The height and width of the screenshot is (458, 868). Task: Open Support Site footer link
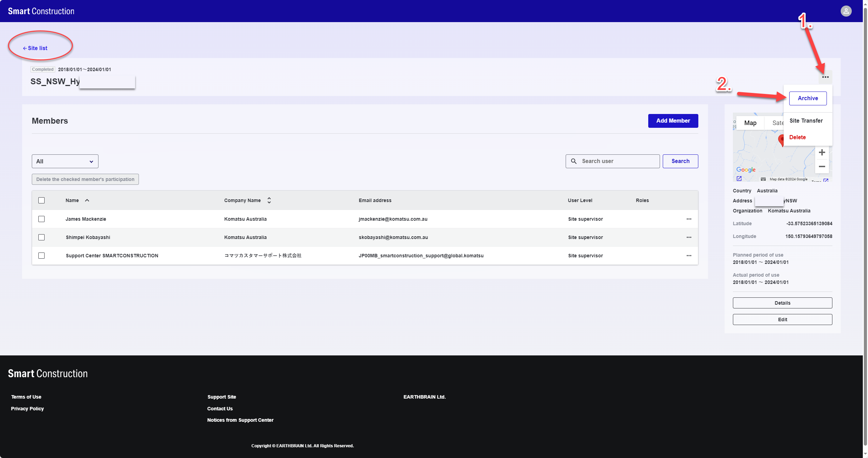222,397
